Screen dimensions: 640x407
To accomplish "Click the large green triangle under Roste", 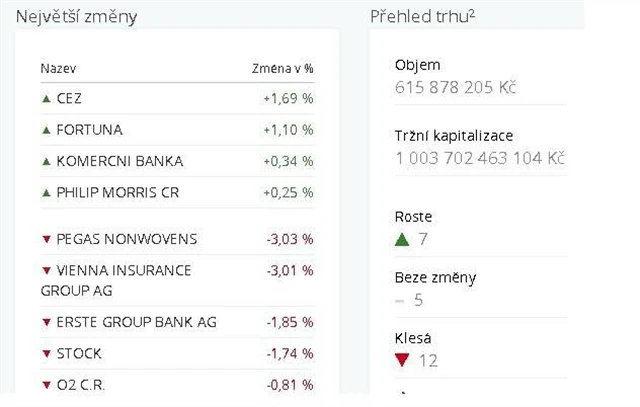I will (402, 239).
